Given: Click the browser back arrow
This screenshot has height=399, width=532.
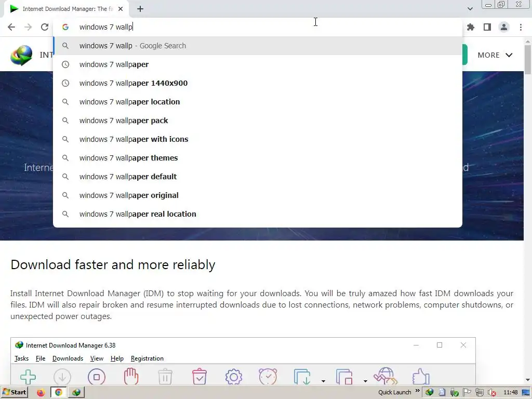Looking at the screenshot, I should click(11, 27).
